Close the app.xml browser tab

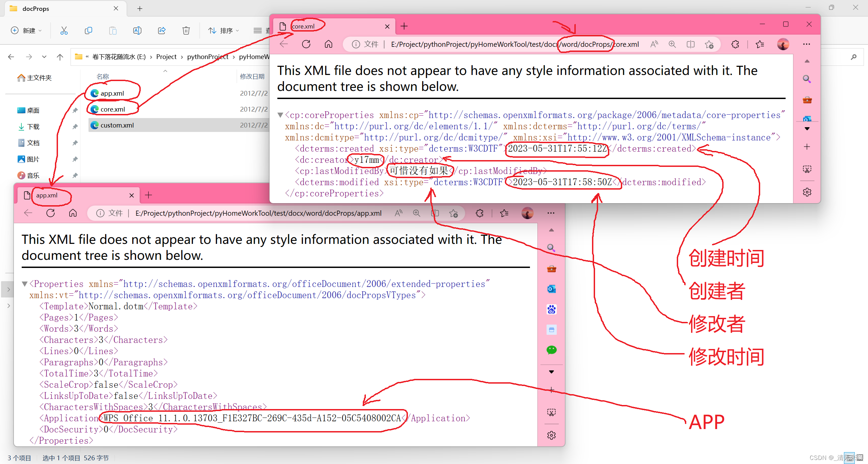(132, 195)
